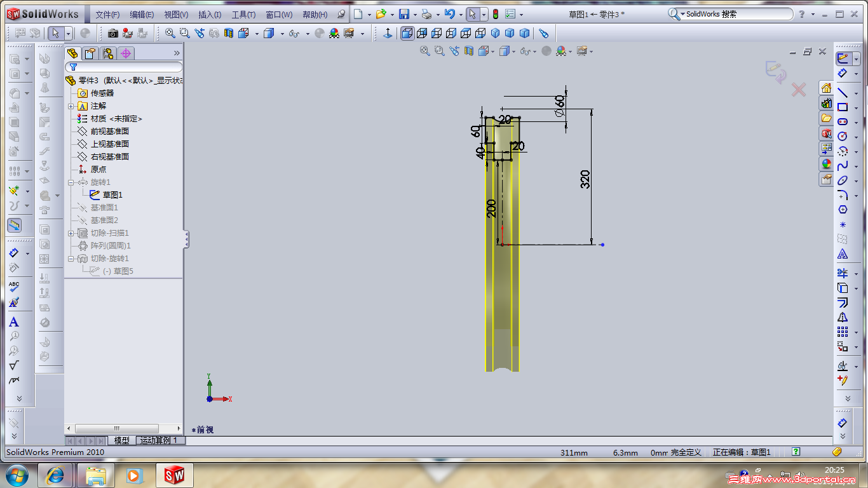Open the Design Library task pane tab
This screenshot has height=488, width=868.
click(x=826, y=103)
